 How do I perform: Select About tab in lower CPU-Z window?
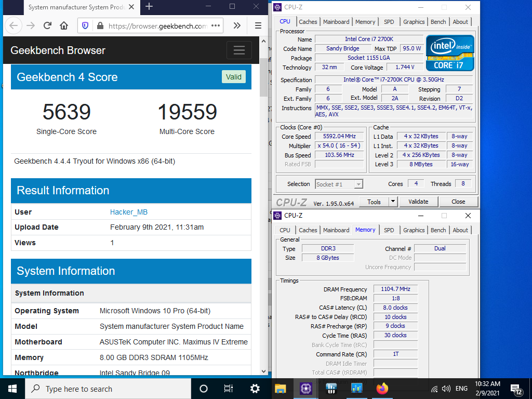(x=460, y=230)
